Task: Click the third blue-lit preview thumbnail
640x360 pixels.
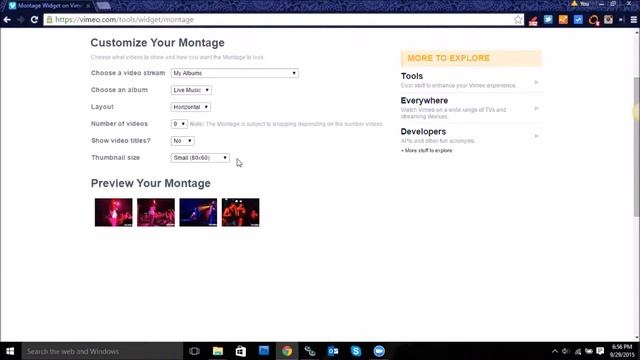Action: [x=198, y=212]
